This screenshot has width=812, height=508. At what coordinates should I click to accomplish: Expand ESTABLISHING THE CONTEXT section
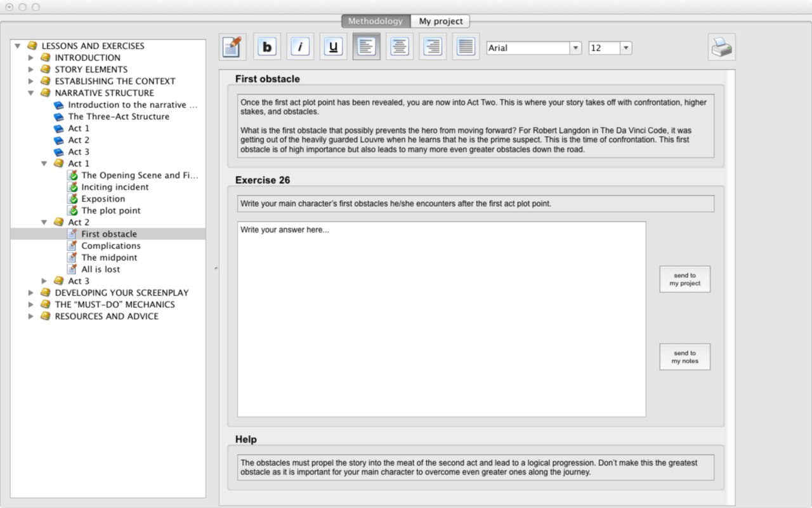[x=31, y=81]
